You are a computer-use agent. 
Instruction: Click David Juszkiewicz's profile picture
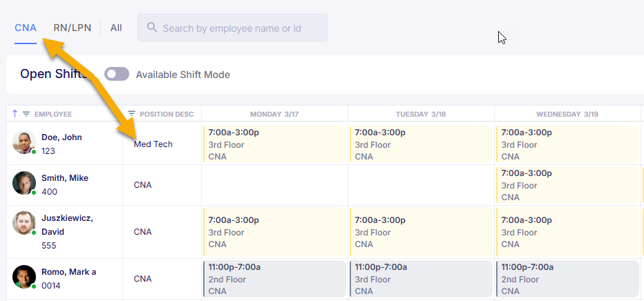23,223
